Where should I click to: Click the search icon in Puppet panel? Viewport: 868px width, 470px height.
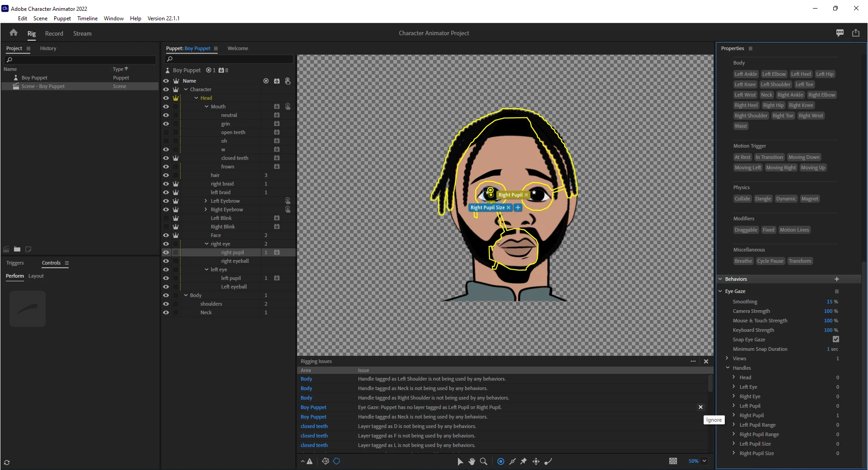click(x=170, y=59)
